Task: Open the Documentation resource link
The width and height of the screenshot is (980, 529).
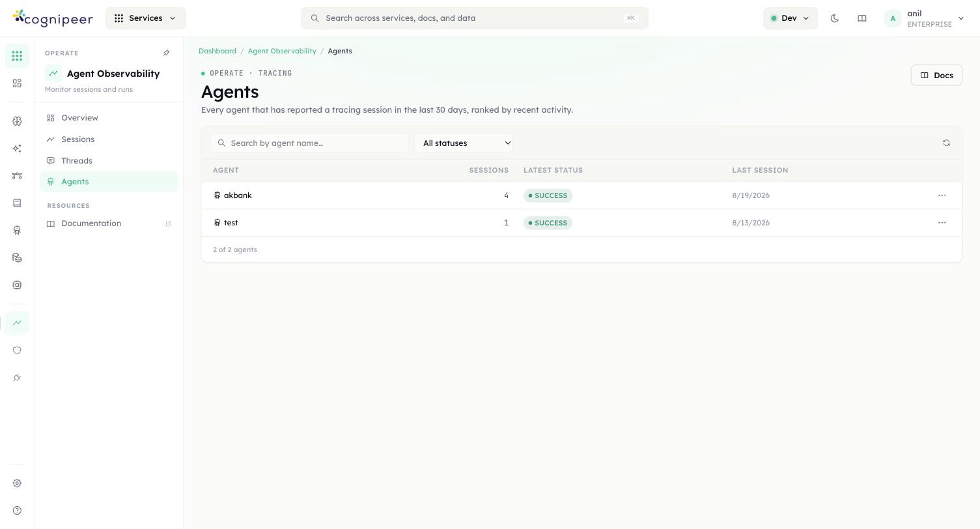Action: (109, 223)
